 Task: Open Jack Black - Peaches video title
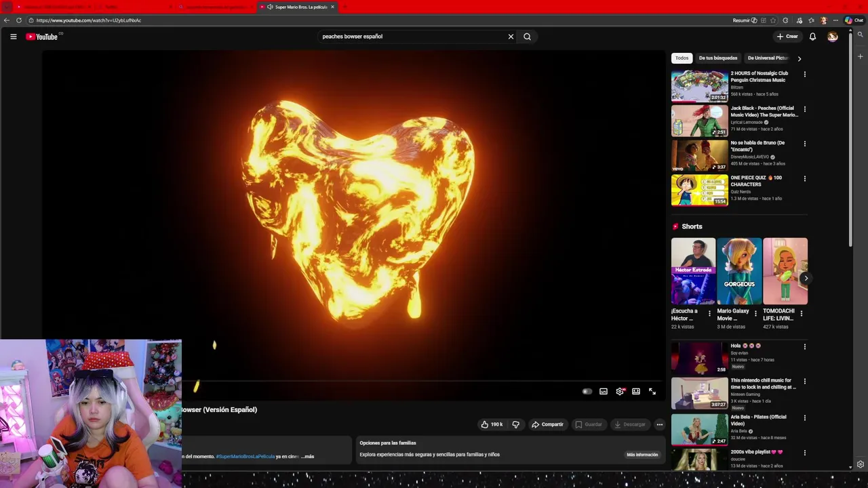[x=764, y=111]
